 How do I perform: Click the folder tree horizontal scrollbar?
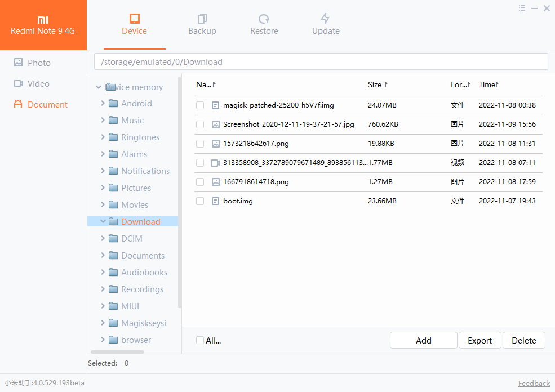(118, 352)
